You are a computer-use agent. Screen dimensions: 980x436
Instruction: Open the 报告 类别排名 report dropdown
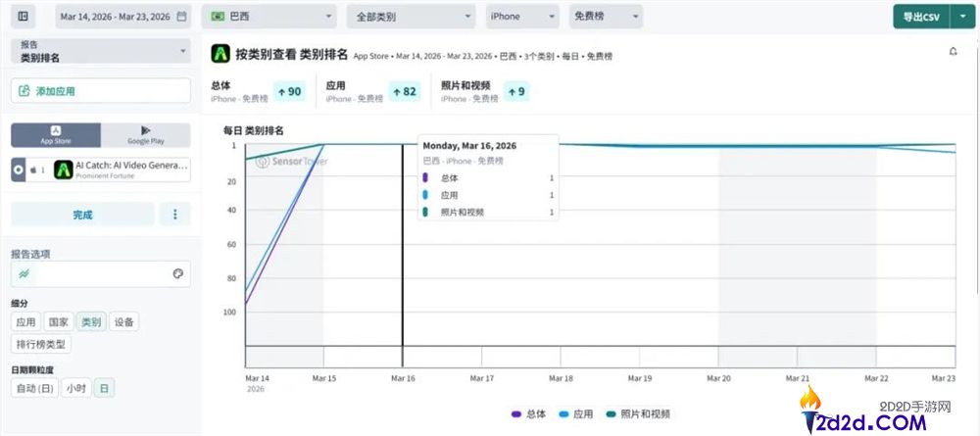pyautogui.click(x=101, y=51)
